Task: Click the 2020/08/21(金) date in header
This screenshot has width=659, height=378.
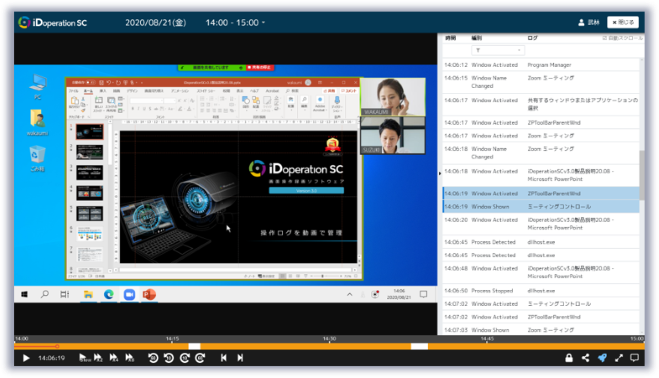Action: click(156, 22)
